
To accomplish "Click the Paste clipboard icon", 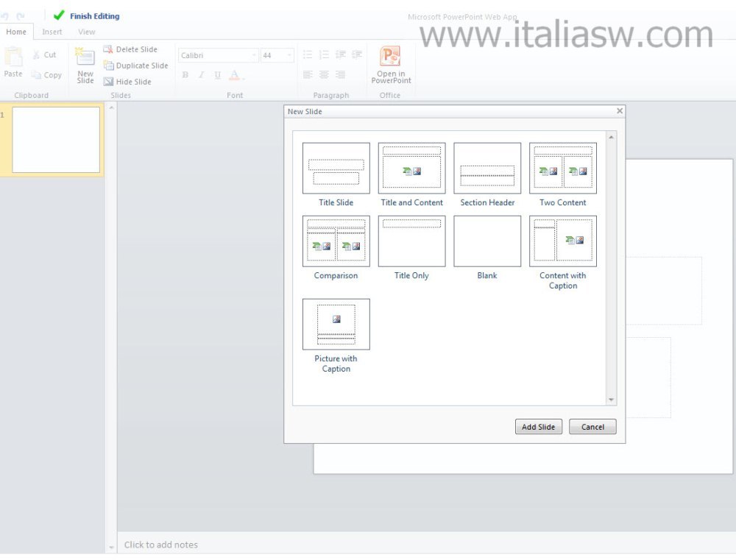I will [13, 57].
